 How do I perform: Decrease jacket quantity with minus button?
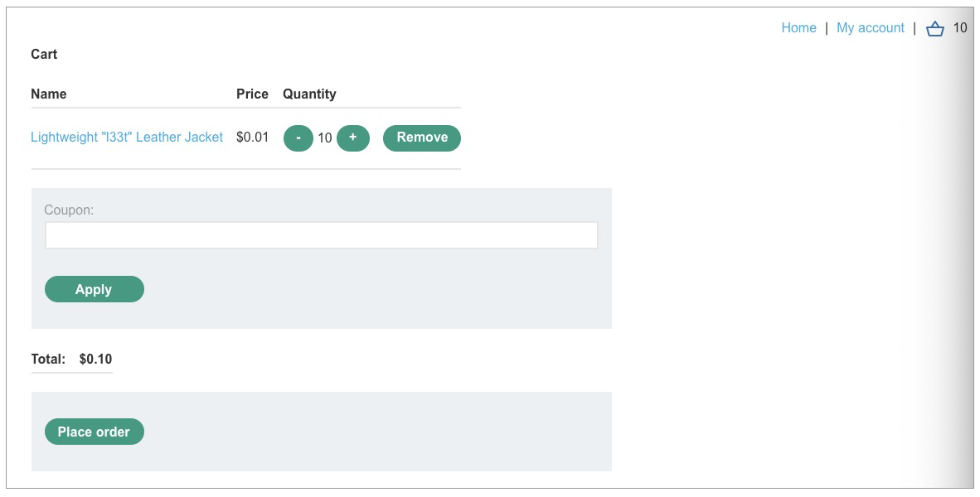point(298,138)
